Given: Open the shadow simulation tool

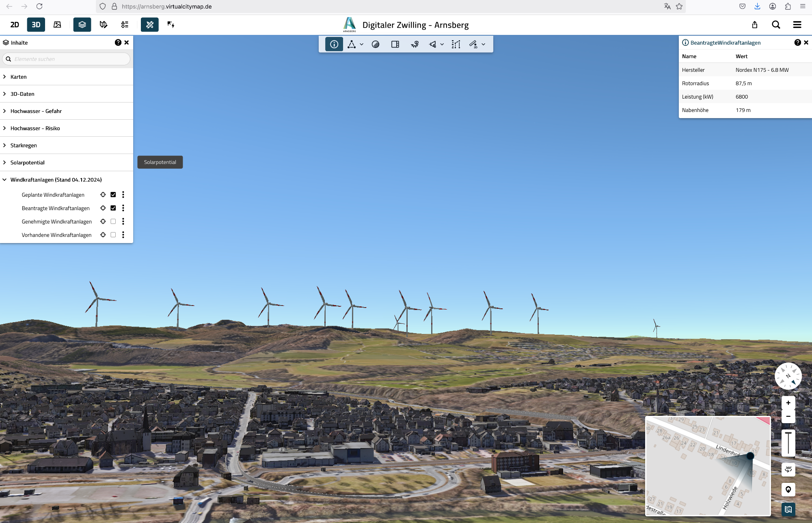Looking at the screenshot, I should [x=376, y=44].
